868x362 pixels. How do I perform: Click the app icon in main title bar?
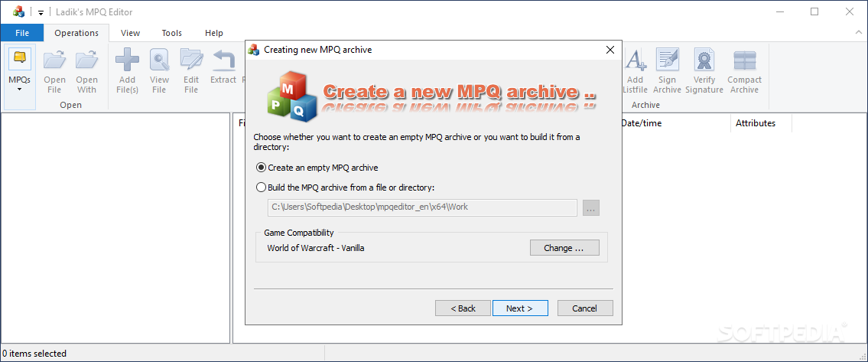[x=18, y=11]
